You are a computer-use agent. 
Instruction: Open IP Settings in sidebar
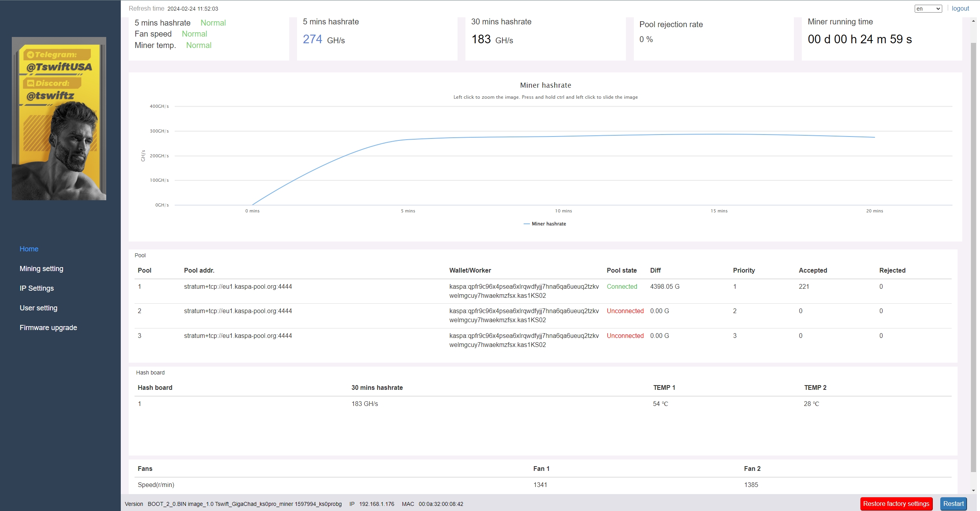coord(37,288)
